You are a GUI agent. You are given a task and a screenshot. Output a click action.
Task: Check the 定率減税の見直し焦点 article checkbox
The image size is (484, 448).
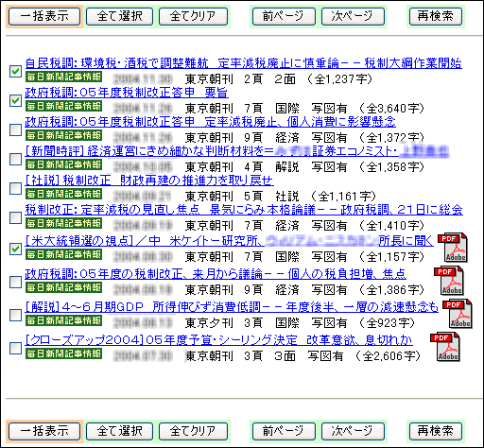tap(15, 217)
